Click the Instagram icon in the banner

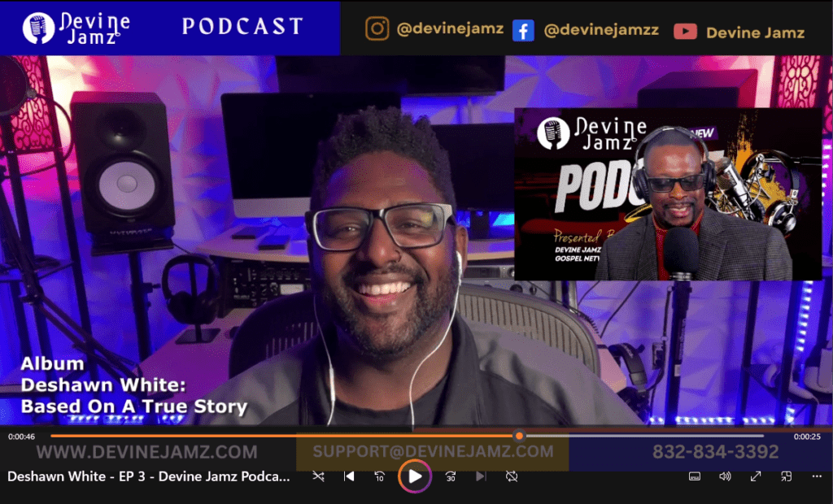(377, 28)
